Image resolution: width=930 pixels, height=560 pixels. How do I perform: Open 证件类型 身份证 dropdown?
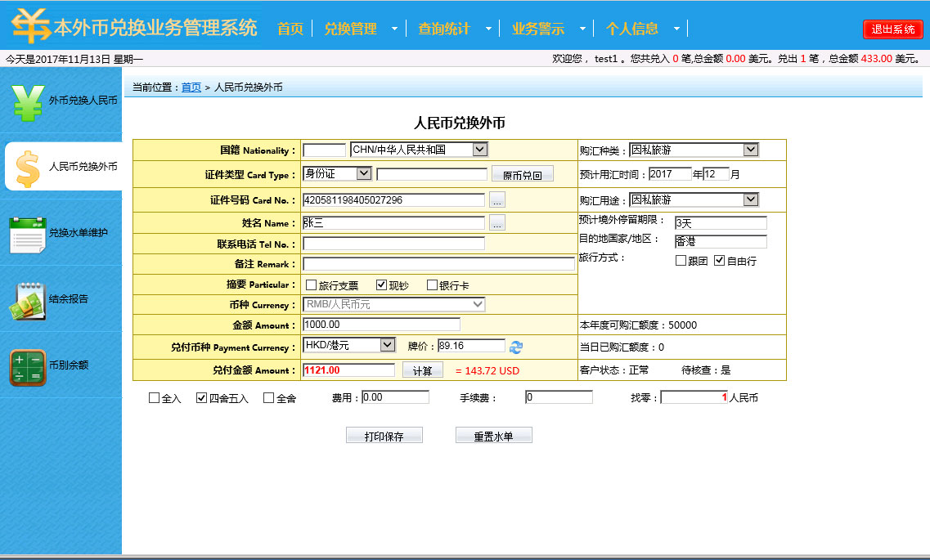pyautogui.click(x=337, y=173)
